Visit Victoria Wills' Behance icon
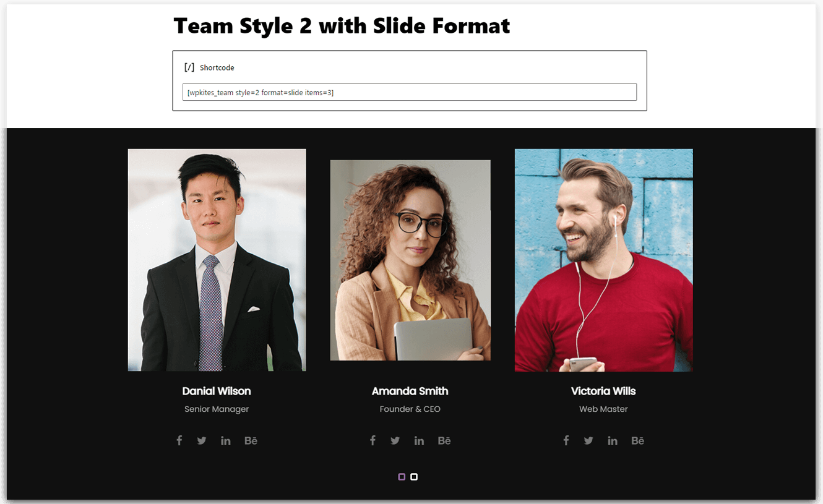This screenshot has height=504, width=823. pos(637,441)
